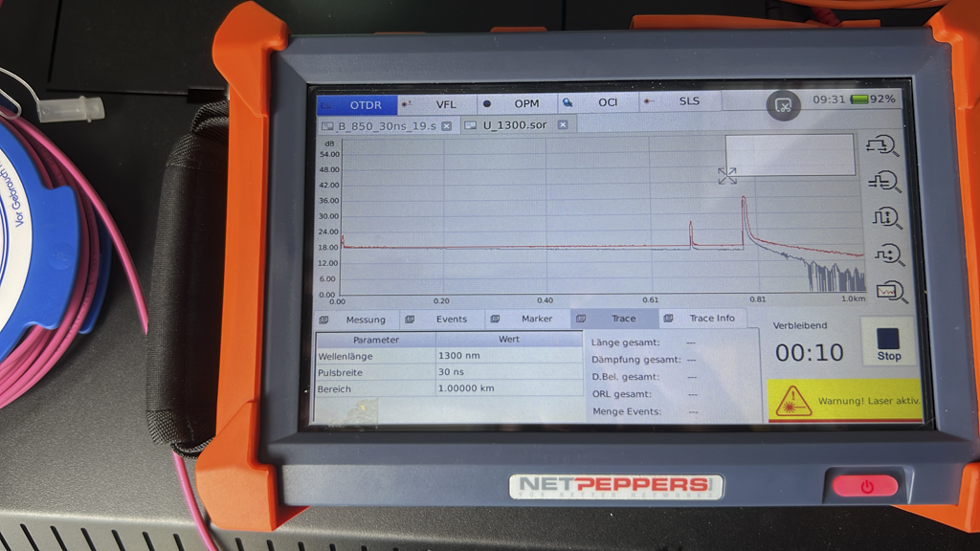980x551 pixels.
Task: Switch to the OPM mode tab
Action: 518,103
